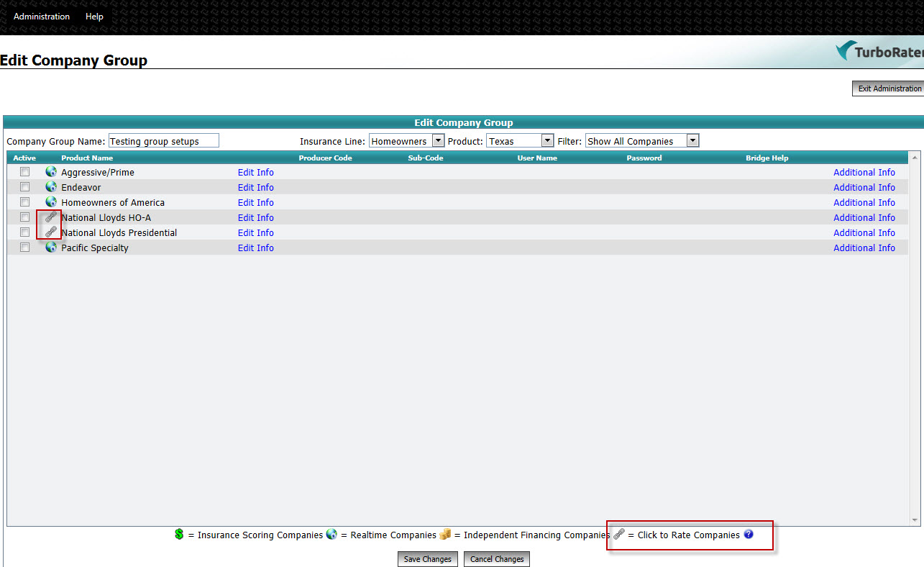Click the list scrollbar up arrow
Viewport: 924px width, 567px height.
pyautogui.click(x=914, y=157)
